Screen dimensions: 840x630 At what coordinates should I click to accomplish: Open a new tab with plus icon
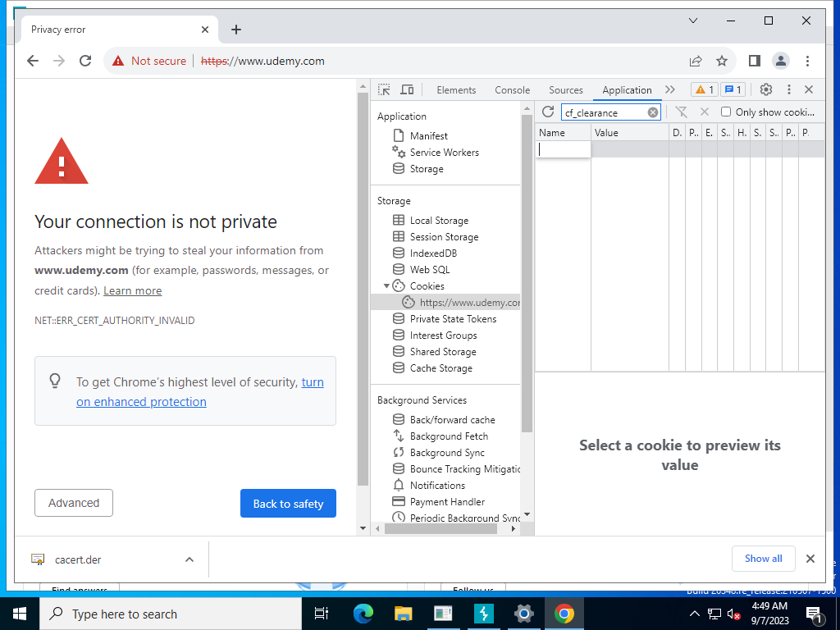coord(236,30)
